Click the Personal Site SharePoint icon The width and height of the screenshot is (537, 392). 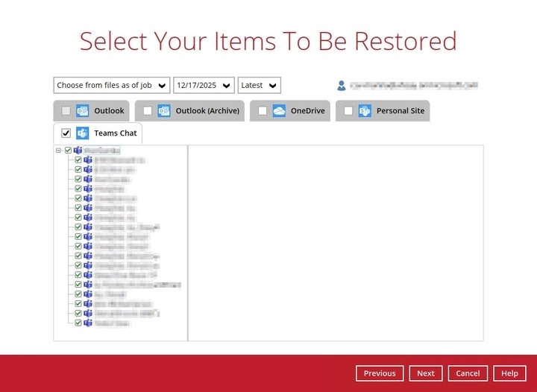365,111
